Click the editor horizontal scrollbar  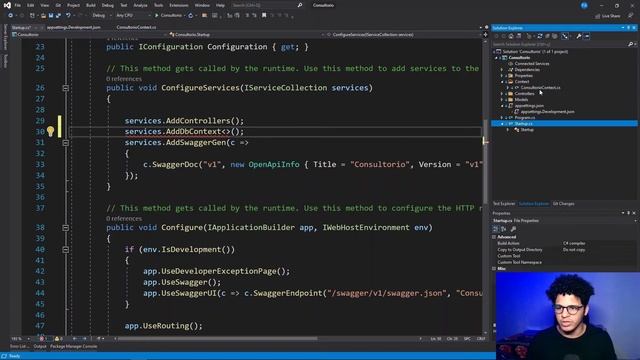[217, 338]
